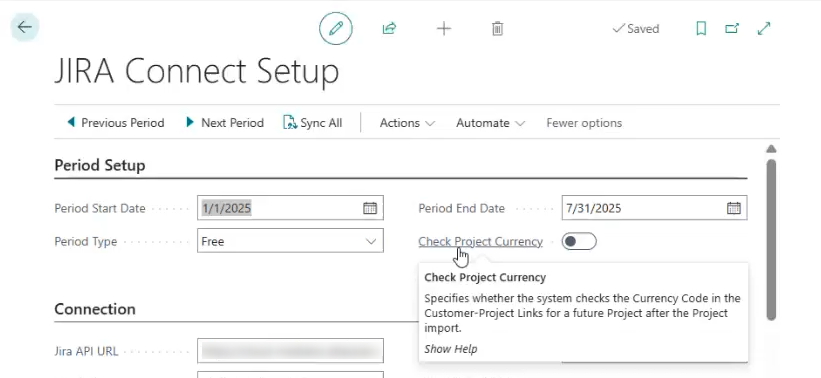Click the pencil edit icon
Viewport: 821px width, 378px height.
336,28
